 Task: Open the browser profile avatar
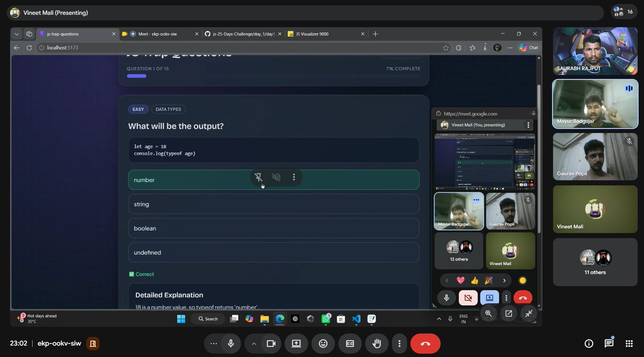(497, 47)
